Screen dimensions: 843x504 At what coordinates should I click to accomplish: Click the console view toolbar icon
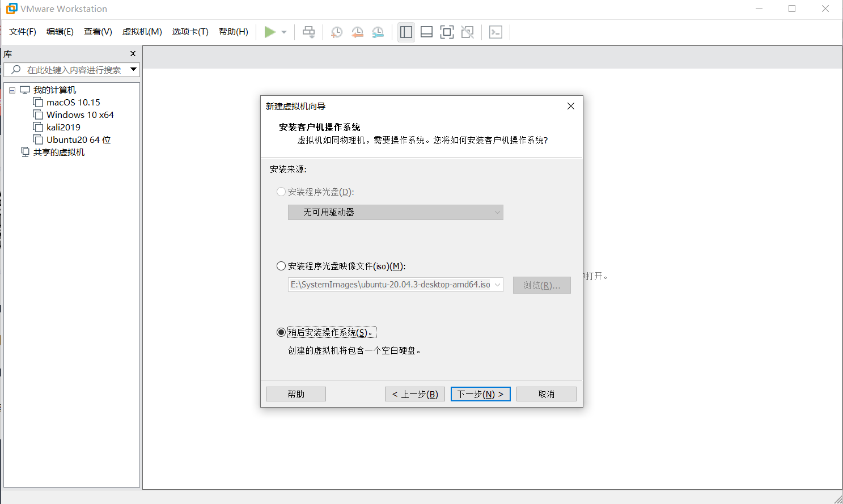496,32
